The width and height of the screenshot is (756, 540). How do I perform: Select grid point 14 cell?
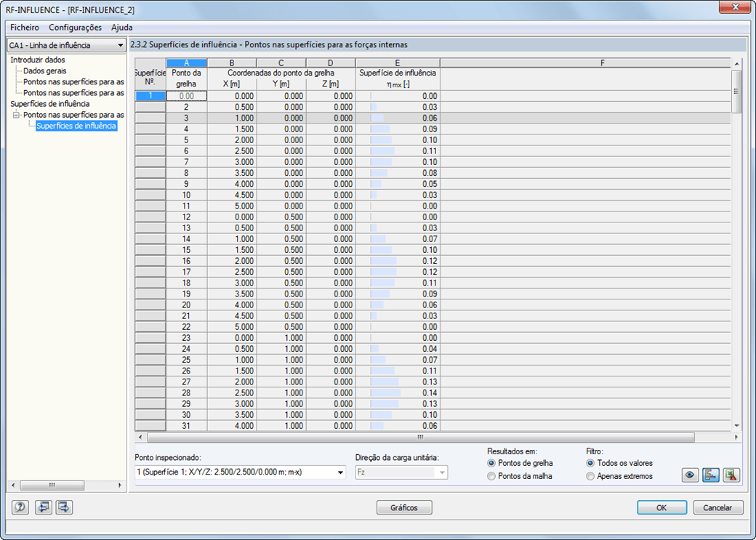point(187,239)
